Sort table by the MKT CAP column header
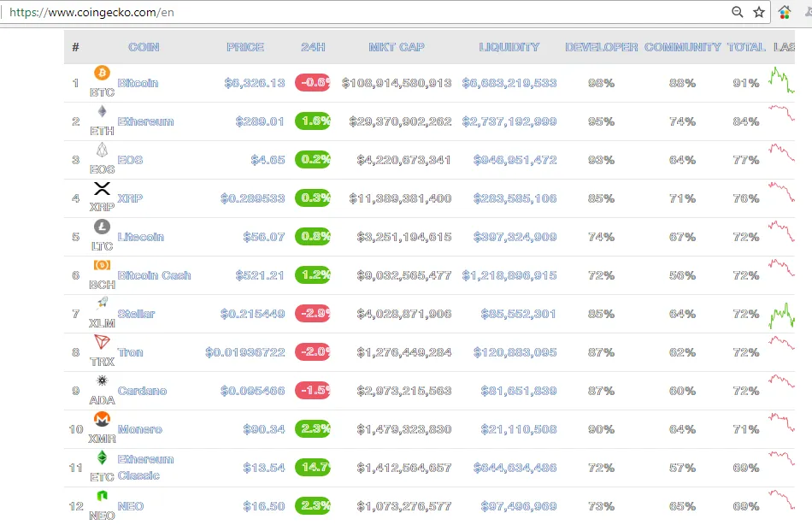The image size is (812, 525). pos(397,47)
